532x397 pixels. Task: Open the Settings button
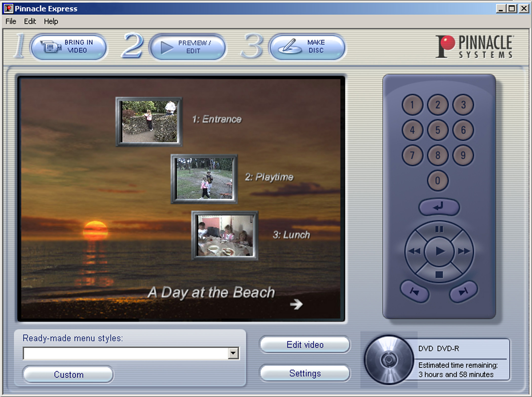tap(305, 373)
